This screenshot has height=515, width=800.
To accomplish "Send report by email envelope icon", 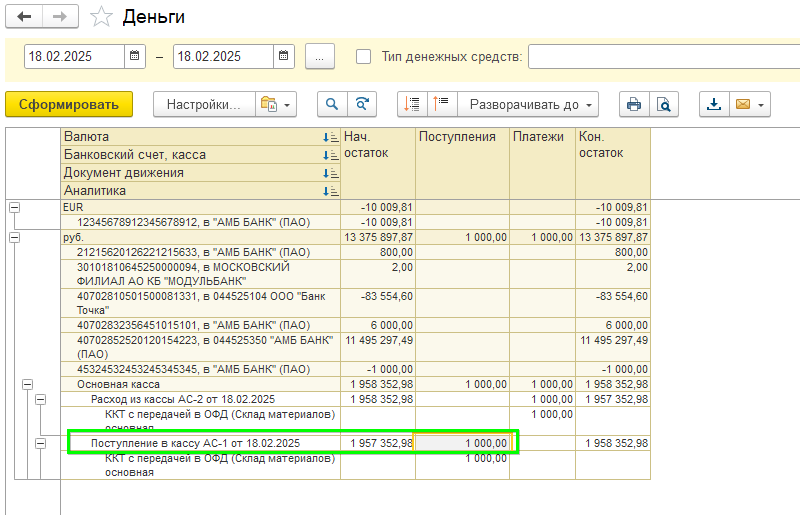I will pyautogui.click(x=743, y=105).
